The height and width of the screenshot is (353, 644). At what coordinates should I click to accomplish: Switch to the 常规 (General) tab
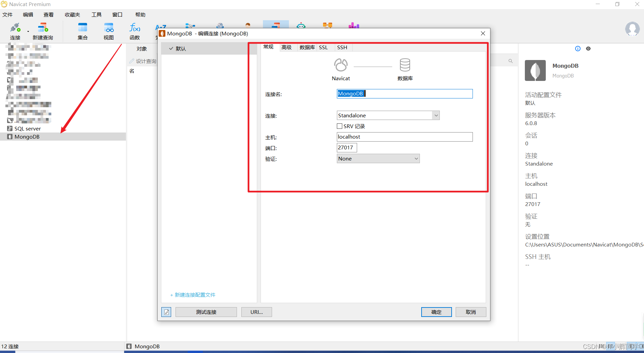coord(269,47)
